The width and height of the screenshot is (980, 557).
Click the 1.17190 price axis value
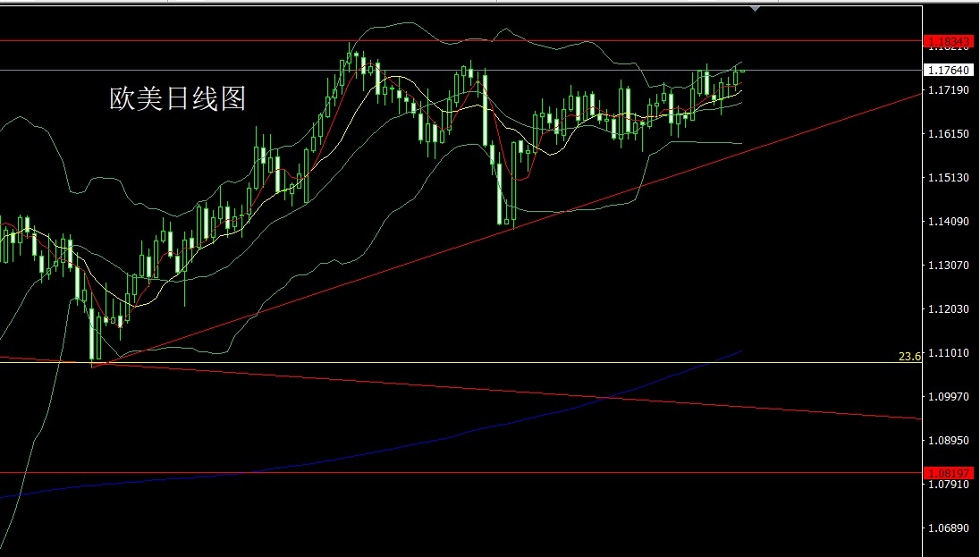[x=948, y=90]
